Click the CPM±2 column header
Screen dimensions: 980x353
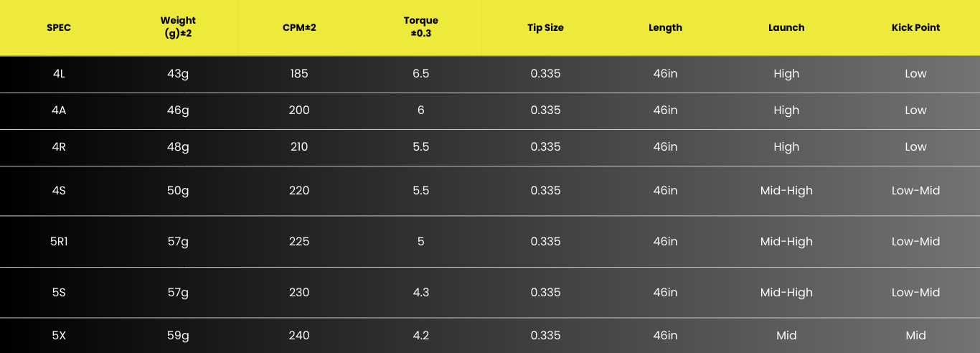click(299, 28)
